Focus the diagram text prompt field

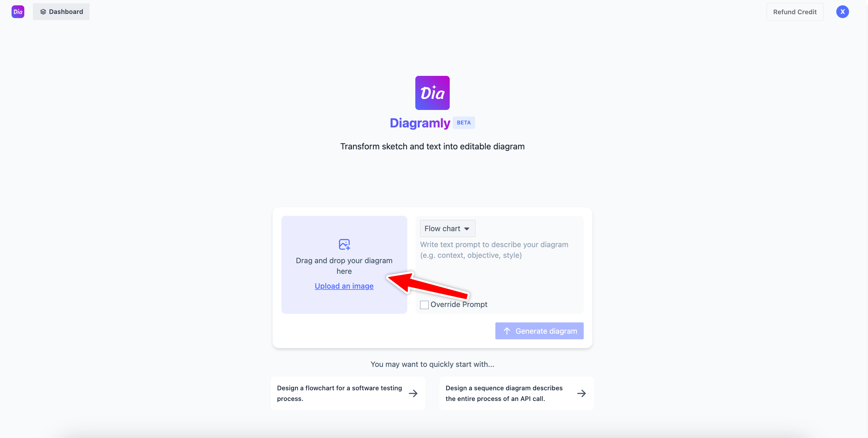(500, 268)
